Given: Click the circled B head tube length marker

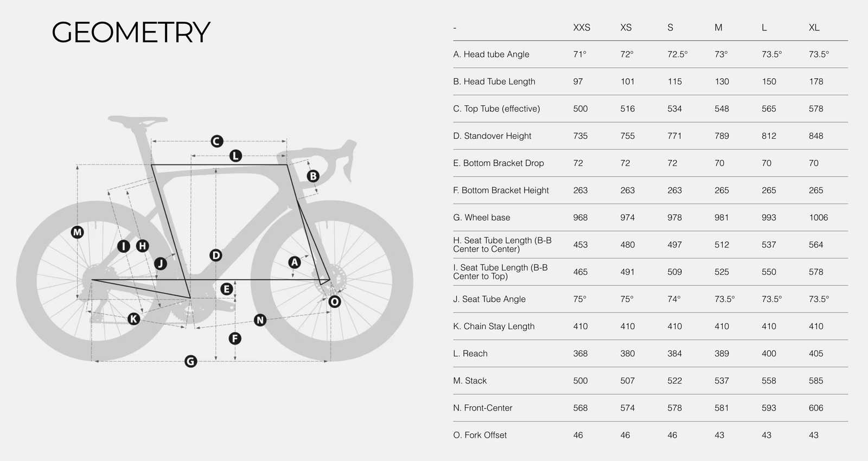Looking at the screenshot, I should (x=312, y=176).
